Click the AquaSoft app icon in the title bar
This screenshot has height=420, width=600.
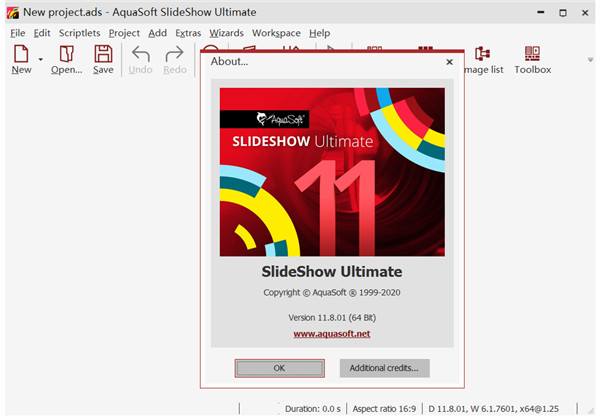(13, 13)
